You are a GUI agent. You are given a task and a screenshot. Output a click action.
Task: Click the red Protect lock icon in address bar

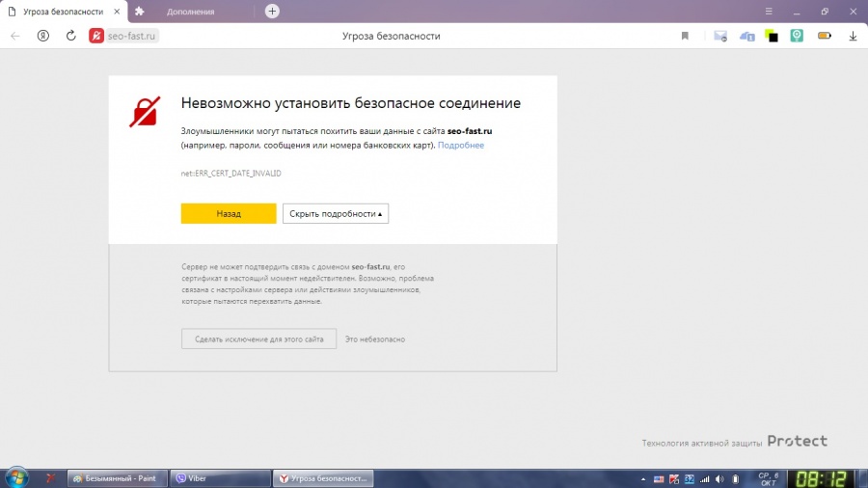(96, 36)
